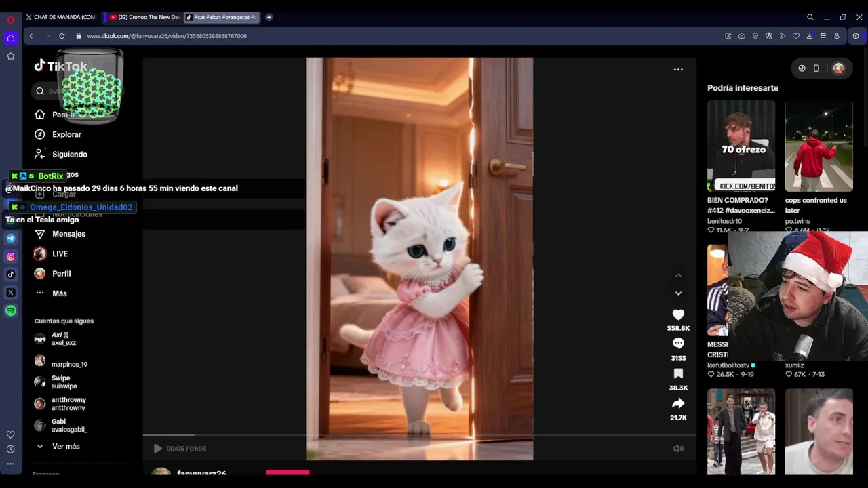Open TikTok in Opera sidebar
Image resolution: width=868 pixels, height=488 pixels.
[x=11, y=274]
